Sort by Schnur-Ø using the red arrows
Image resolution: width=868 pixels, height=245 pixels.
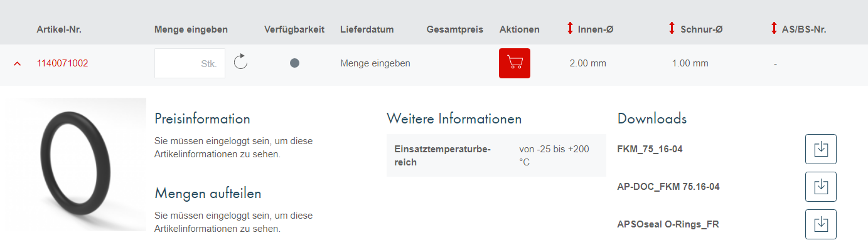[672, 28]
